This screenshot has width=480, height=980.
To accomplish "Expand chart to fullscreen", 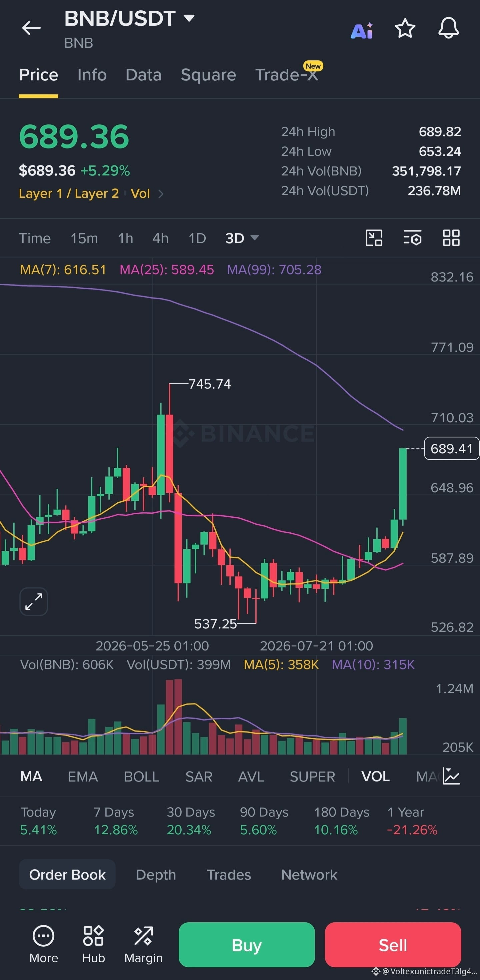I will coord(34,601).
